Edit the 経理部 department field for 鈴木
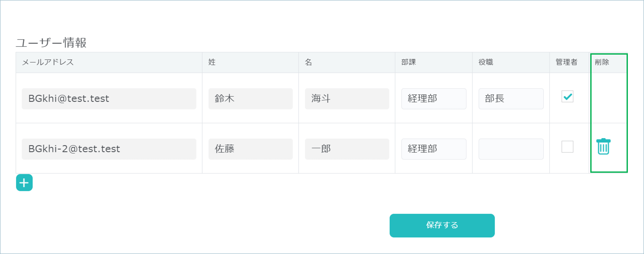The image size is (644, 254). (x=433, y=99)
